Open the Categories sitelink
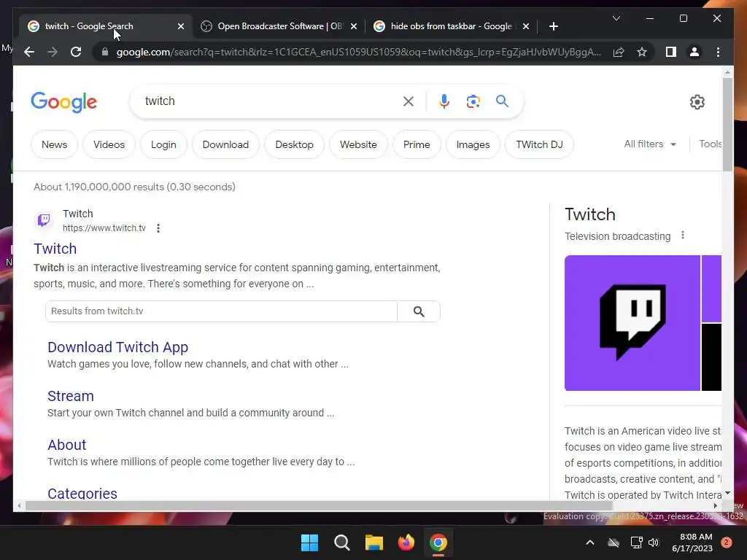The image size is (747, 560). tap(82, 493)
